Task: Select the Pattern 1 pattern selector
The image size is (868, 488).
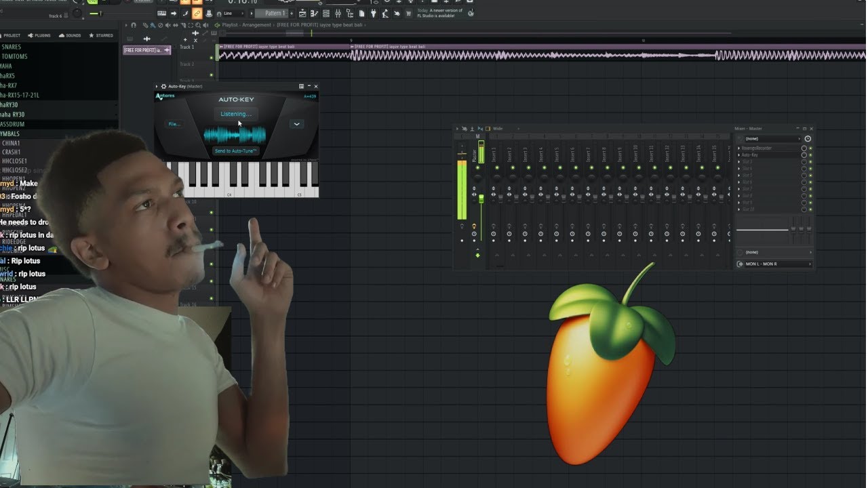Action: (x=275, y=14)
